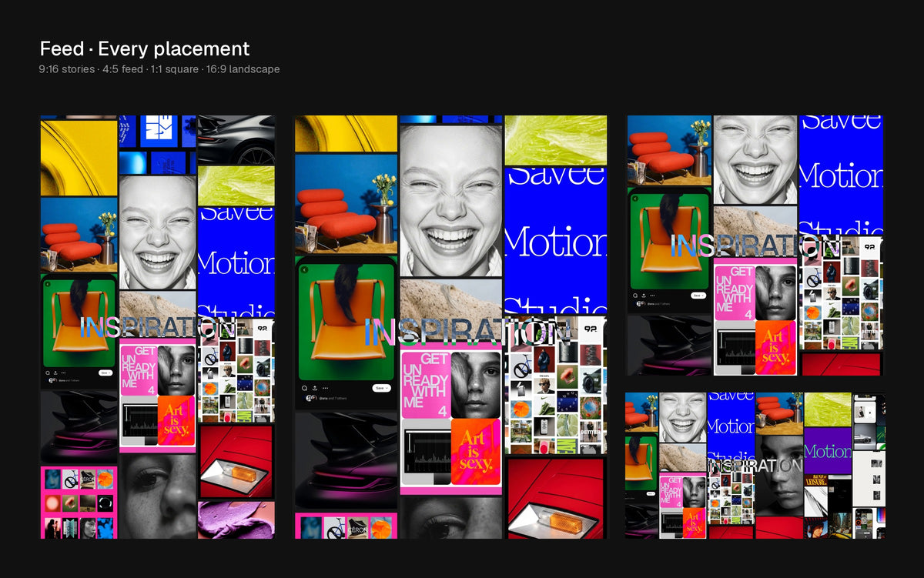Click the INSPIRATION text in the 4:5 feed mockup

(469, 332)
